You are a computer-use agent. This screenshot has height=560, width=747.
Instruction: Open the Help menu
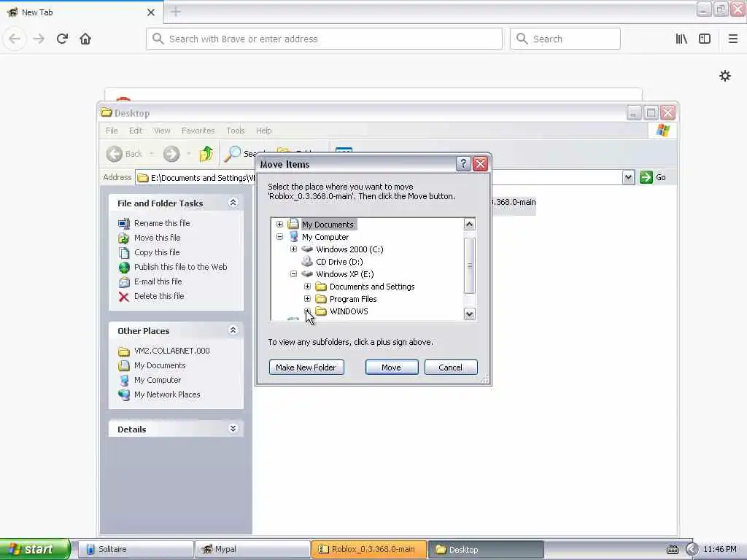click(263, 131)
